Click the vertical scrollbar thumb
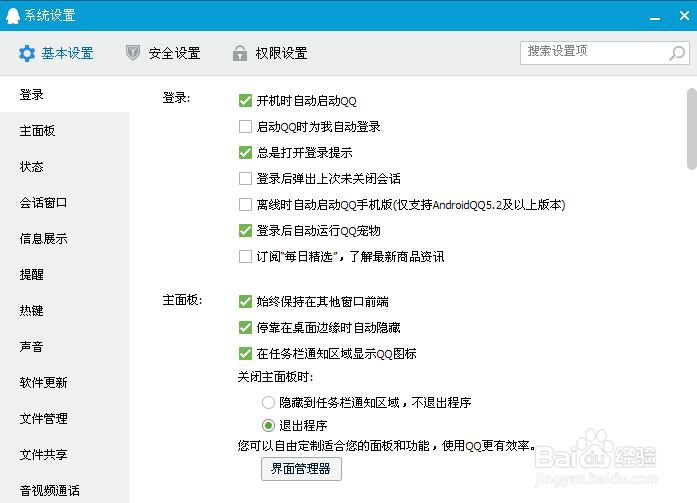 coord(692,129)
